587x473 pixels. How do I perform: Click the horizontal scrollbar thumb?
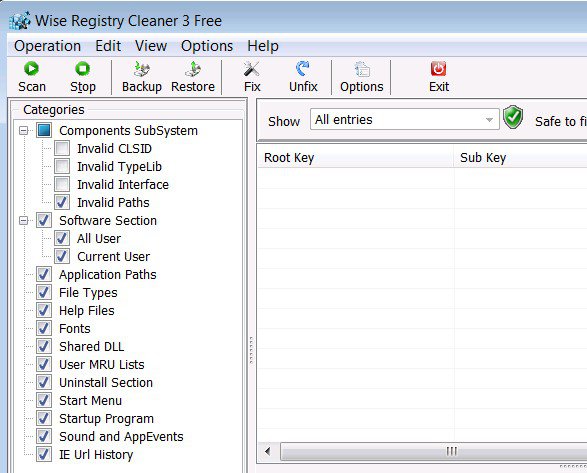tap(434, 451)
